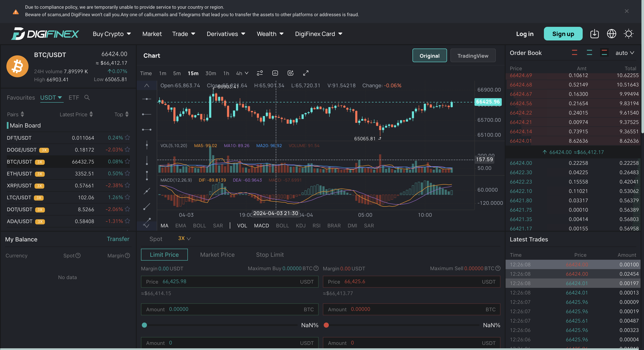
Task: Switch to Favourites tab
Action: click(x=21, y=98)
